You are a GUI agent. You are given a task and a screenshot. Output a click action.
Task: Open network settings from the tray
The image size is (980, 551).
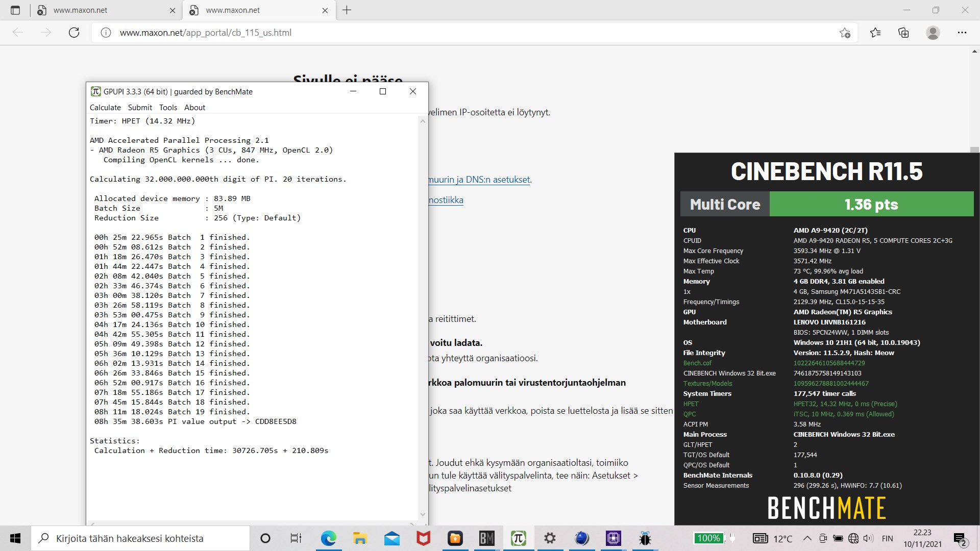[x=853, y=538]
